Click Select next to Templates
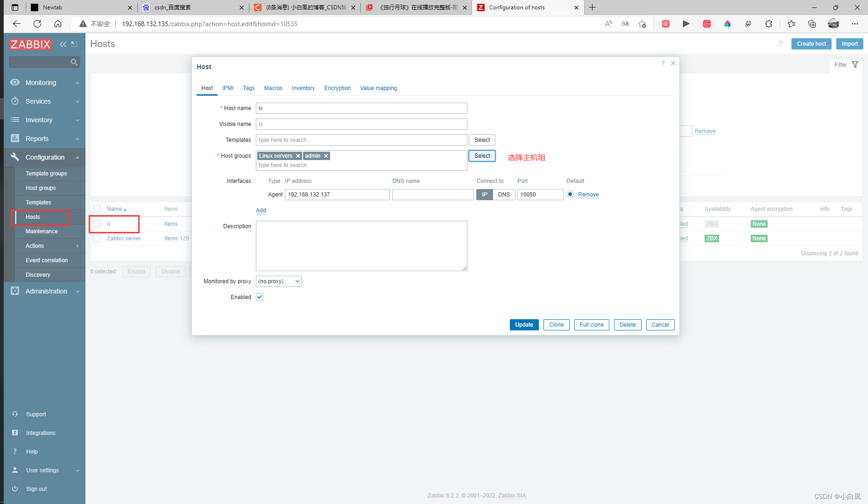Screen dimensions: 868x504 [482, 140]
